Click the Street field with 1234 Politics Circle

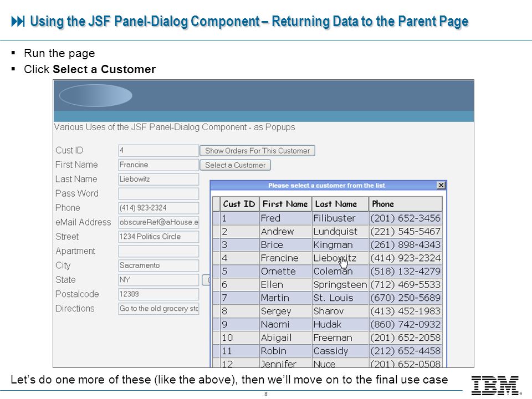tap(158, 237)
